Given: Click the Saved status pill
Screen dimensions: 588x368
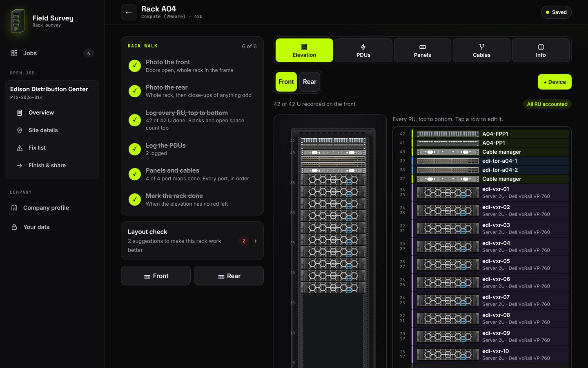Looking at the screenshot, I should click(556, 12).
